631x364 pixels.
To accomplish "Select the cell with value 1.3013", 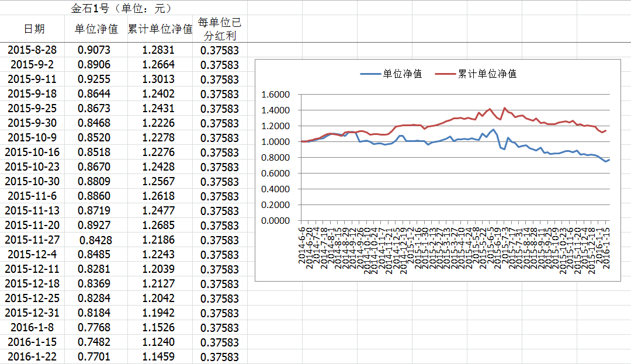I will pos(158,79).
